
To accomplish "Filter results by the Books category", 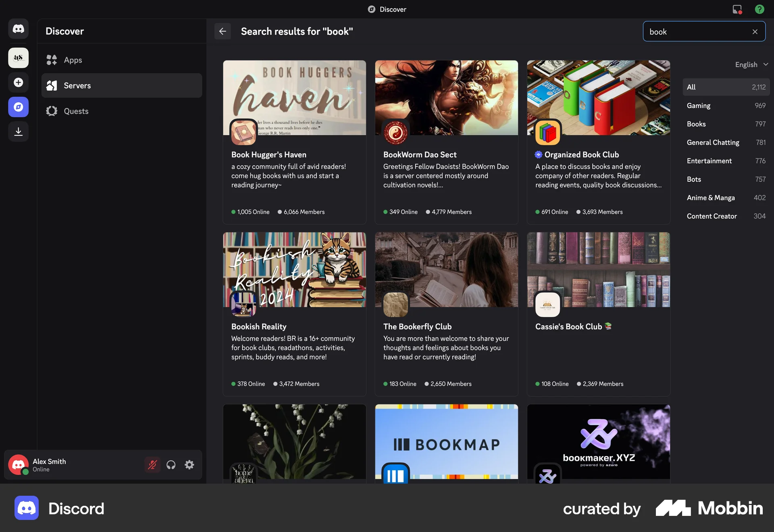I will tap(726, 124).
